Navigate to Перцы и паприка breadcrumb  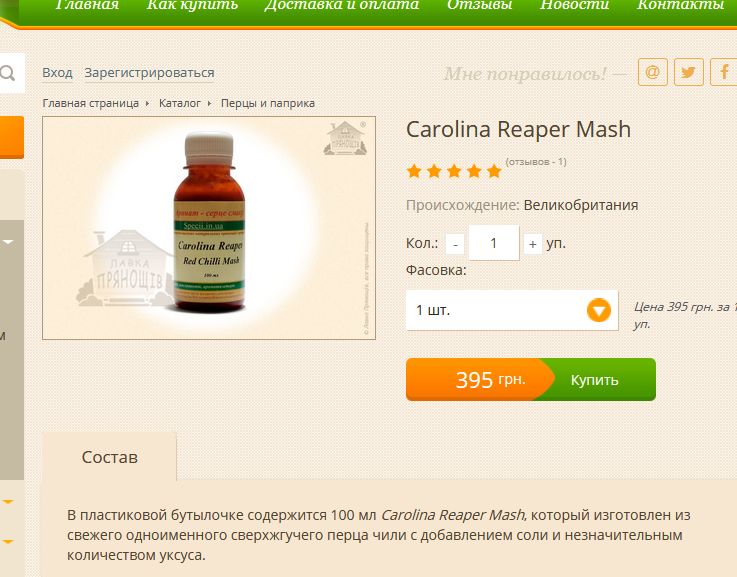tap(268, 103)
